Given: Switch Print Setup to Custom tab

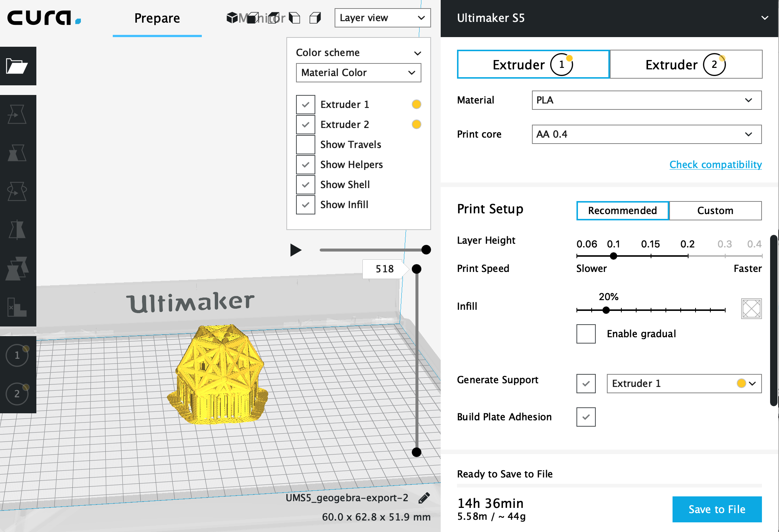Looking at the screenshot, I should pyautogui.click(x=715, y=211).
